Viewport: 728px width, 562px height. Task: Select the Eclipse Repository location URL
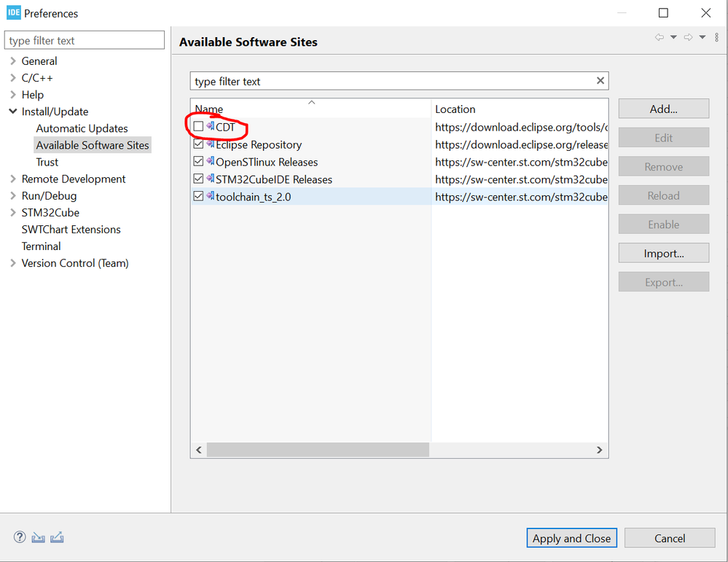[x=521, y=145]
